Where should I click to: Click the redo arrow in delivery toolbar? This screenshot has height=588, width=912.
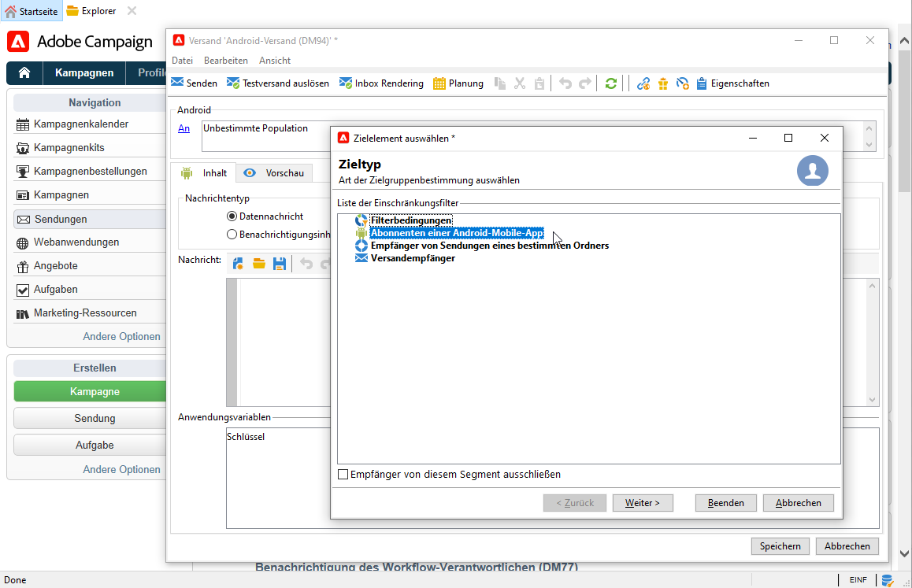585,83
